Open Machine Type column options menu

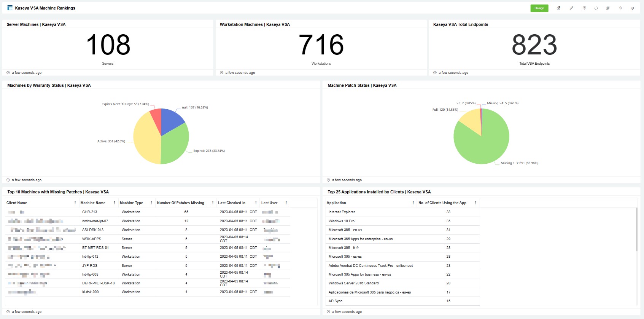coord(151,203)
